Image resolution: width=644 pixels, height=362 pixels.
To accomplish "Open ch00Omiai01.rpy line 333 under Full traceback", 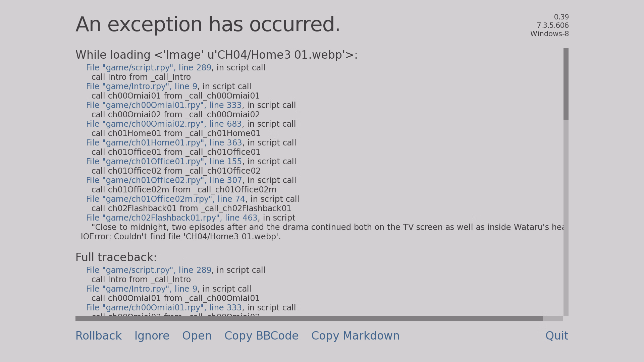I will 164,308.
